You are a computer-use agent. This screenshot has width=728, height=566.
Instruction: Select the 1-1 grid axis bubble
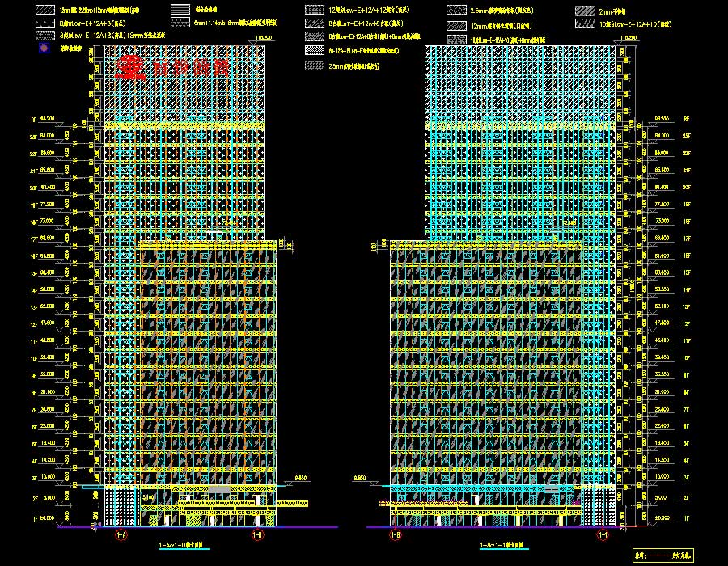click(x=603, y=535)
